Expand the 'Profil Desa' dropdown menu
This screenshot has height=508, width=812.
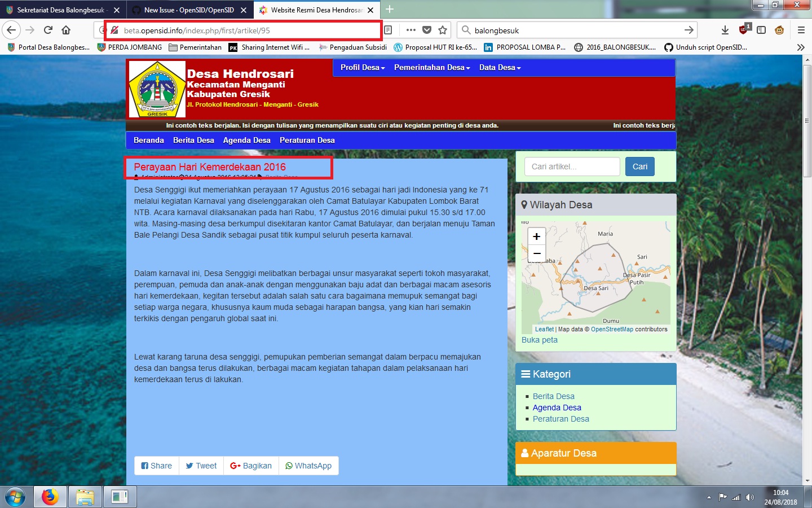tap(361, 67)
